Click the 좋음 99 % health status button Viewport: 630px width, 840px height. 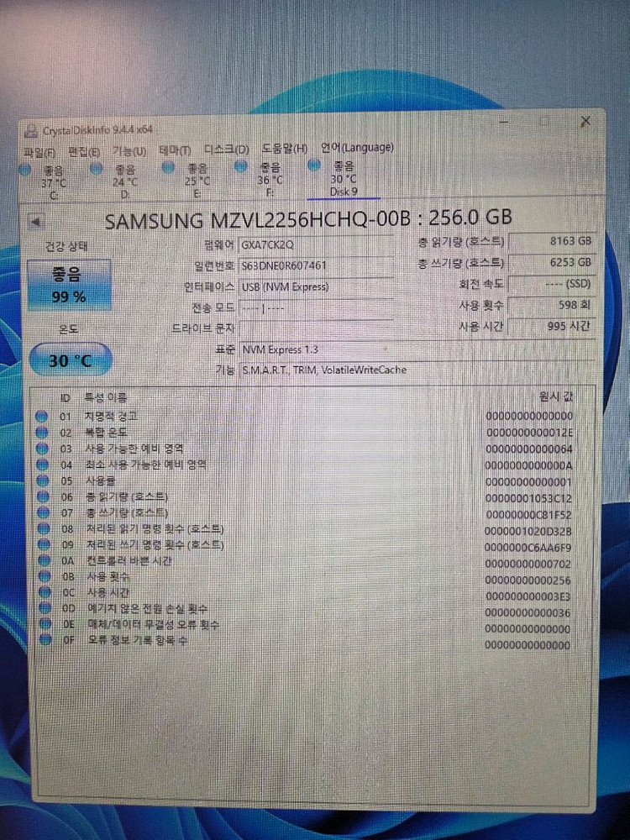click(x=69, y=286)
